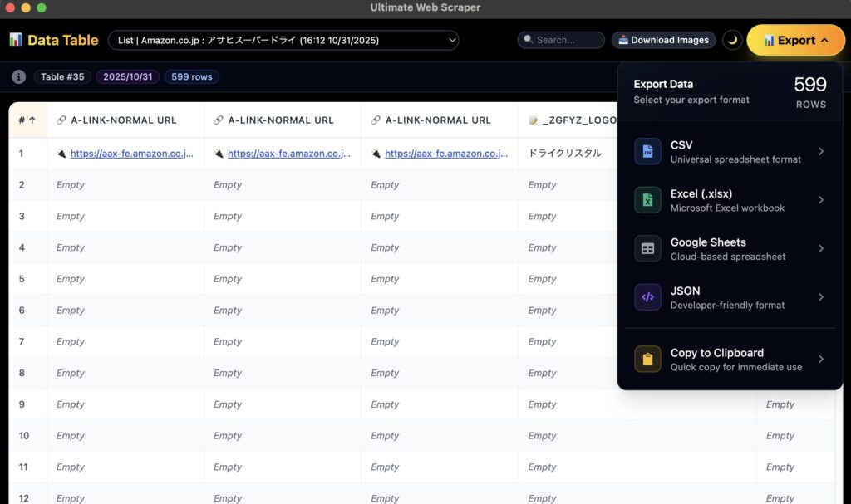Viewport: 851px width, 504px height.
Task: Click the purple JSON code icon
Action: pos(647,297)
